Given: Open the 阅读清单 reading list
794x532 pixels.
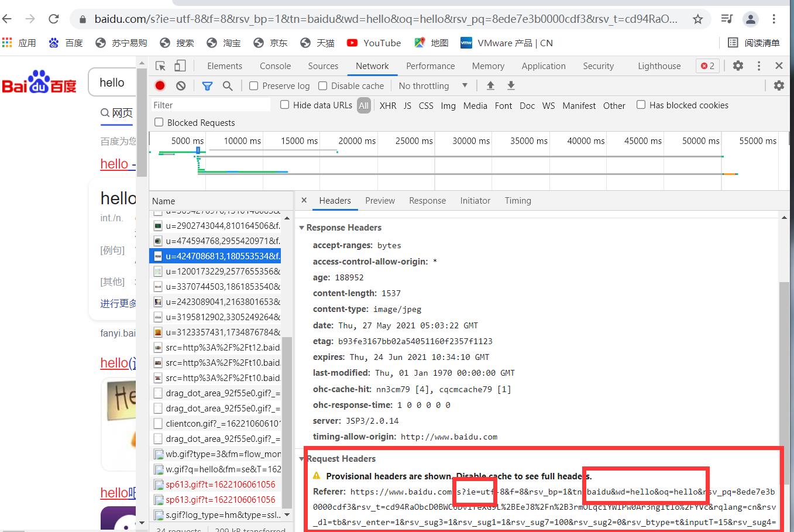Looking at the screenshot, I should 754,43.
